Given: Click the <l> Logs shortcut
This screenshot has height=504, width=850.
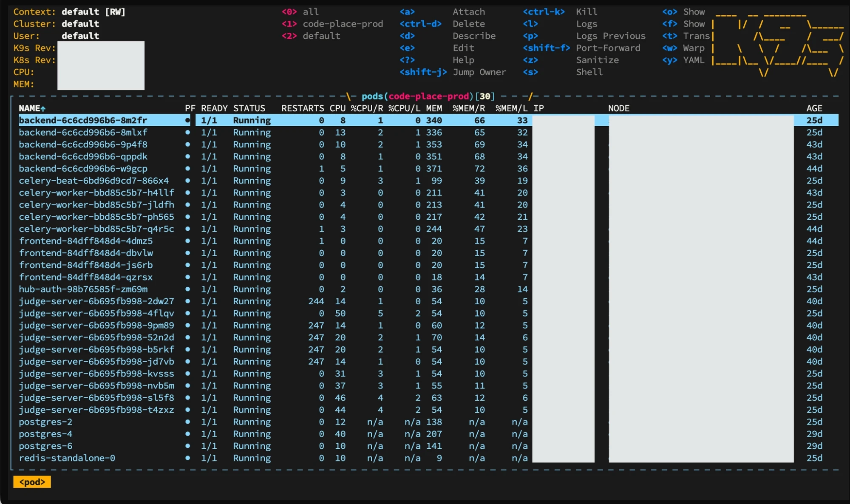Looking at the screenshot, I should coord(560,24).
